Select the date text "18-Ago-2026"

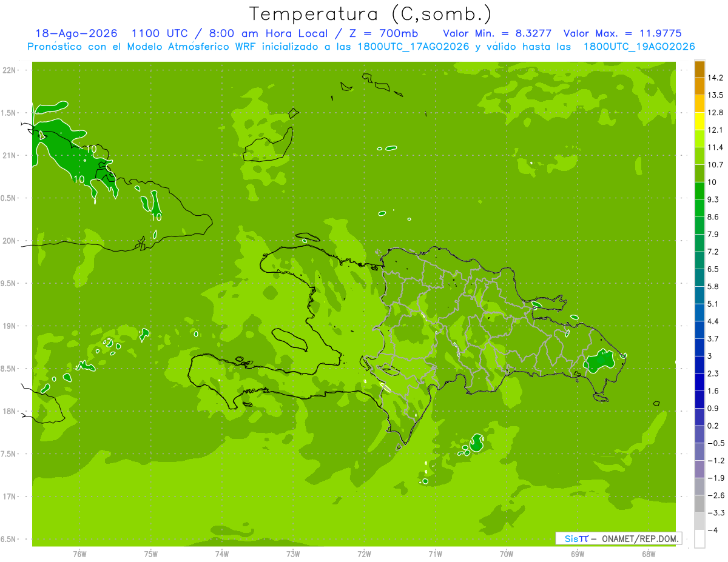(76, 33)
